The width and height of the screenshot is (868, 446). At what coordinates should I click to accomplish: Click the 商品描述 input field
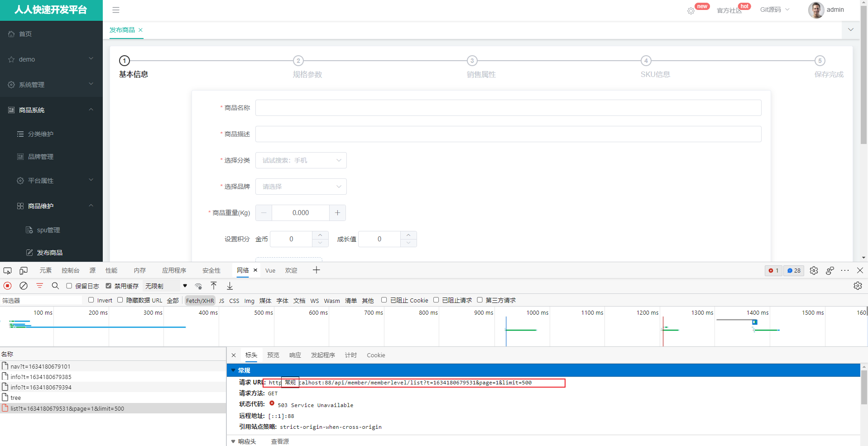click(x=508, y=134)
